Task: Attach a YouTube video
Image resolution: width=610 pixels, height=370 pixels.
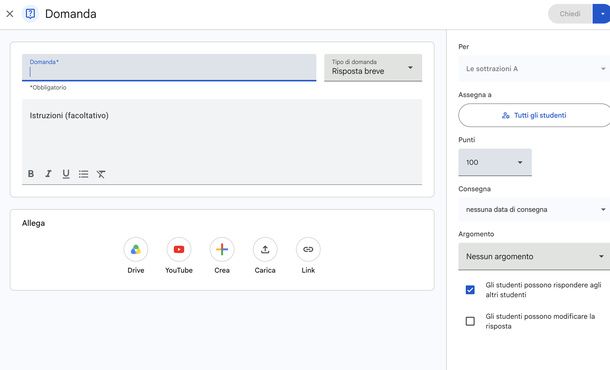Action: [x=179, y=249]
